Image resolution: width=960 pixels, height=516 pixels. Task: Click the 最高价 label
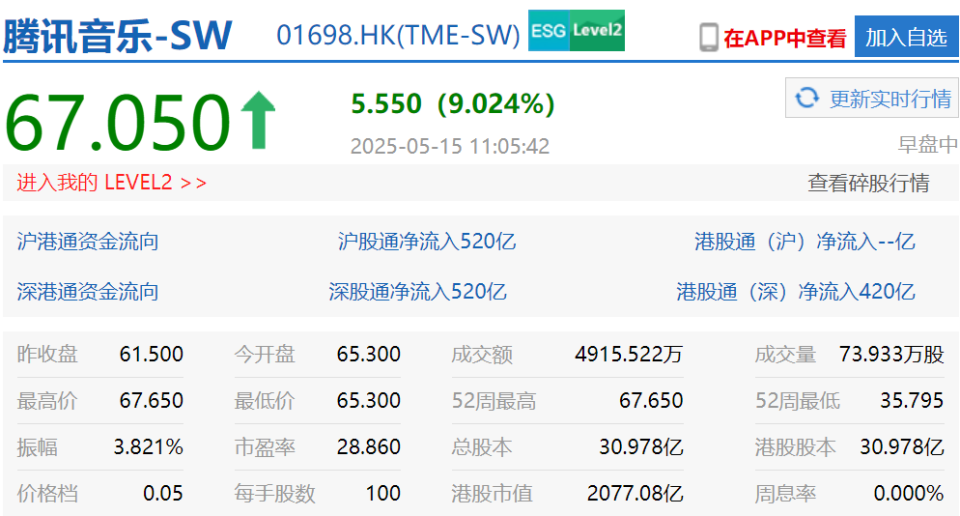pos(47,400)
